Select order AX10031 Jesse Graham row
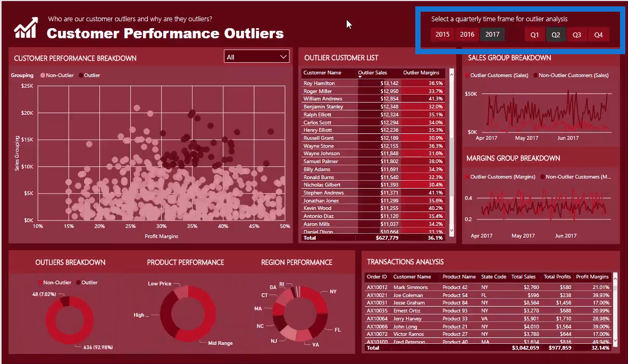Image resolution: width=628 pixels, height=364 pixels. pyautogui.click(x=488, y=303)
